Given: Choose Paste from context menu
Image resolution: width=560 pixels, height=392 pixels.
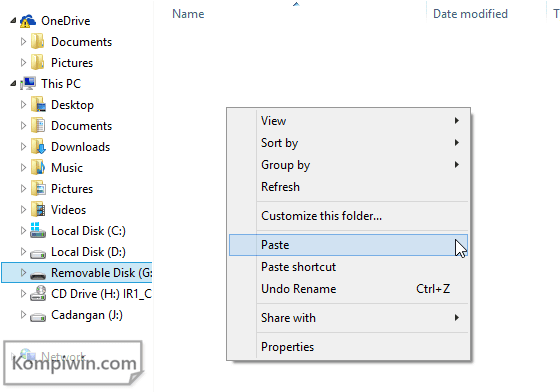Looking at the screenshot, I should click(348, 245).
